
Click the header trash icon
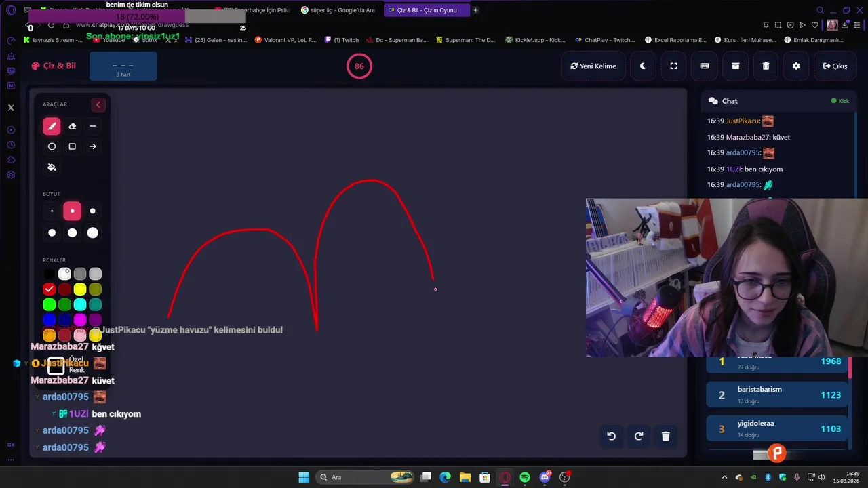tap(766, 66)
